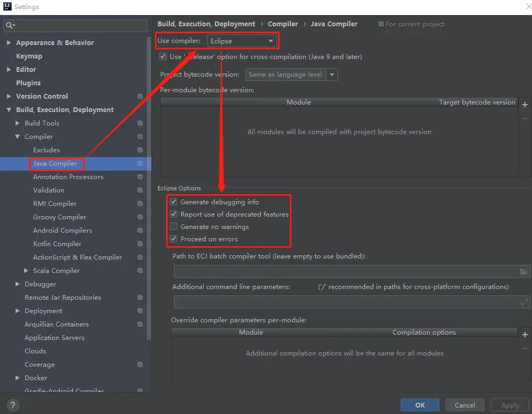This screenshot has width=532, height=414.
Task: Click project-scope icon beside Groovy Compiler
Action: (x=140, y=217)
